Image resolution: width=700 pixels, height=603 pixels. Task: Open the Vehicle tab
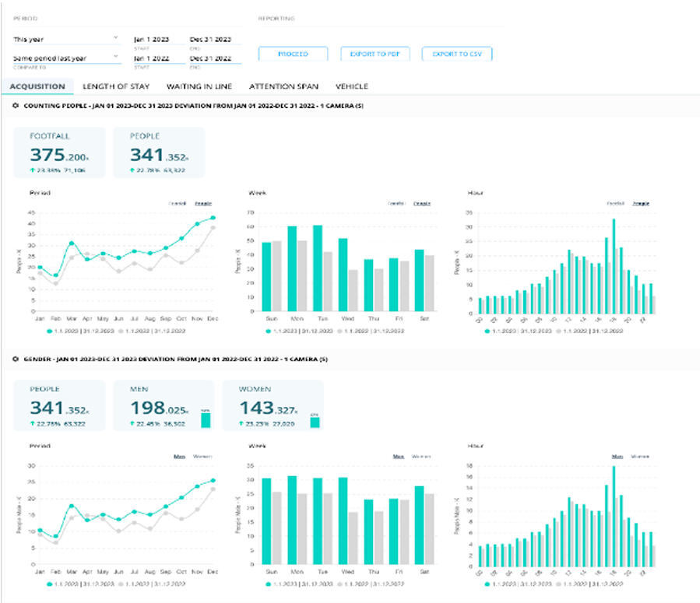352,86
